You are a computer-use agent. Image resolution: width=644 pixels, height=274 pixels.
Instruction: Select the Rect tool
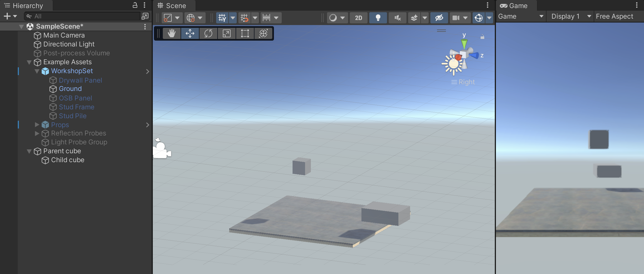point(245,33)
